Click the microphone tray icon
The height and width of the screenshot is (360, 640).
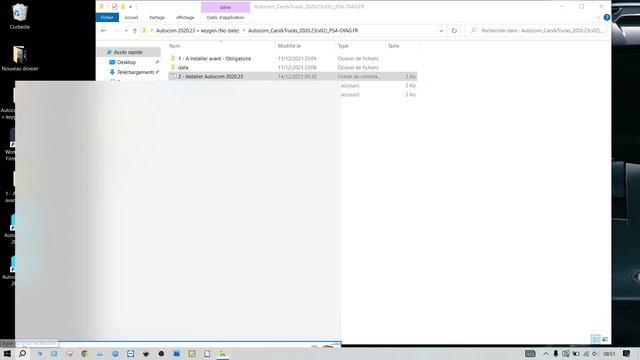(x=556, y=353)
